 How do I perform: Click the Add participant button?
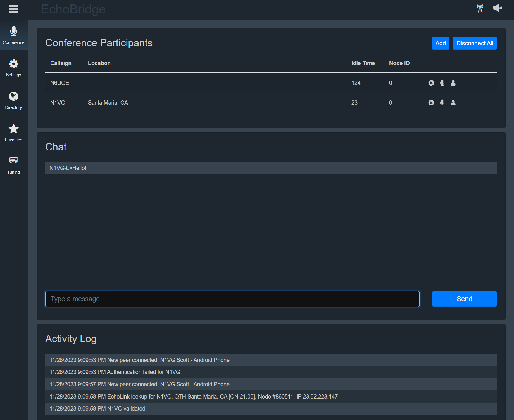point(440,43)
